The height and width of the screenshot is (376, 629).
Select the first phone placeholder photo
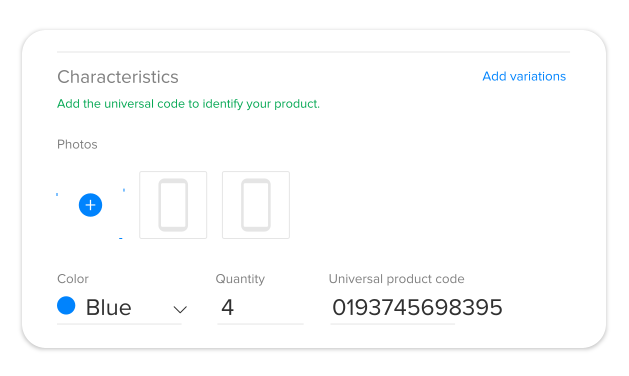(173, 205)
